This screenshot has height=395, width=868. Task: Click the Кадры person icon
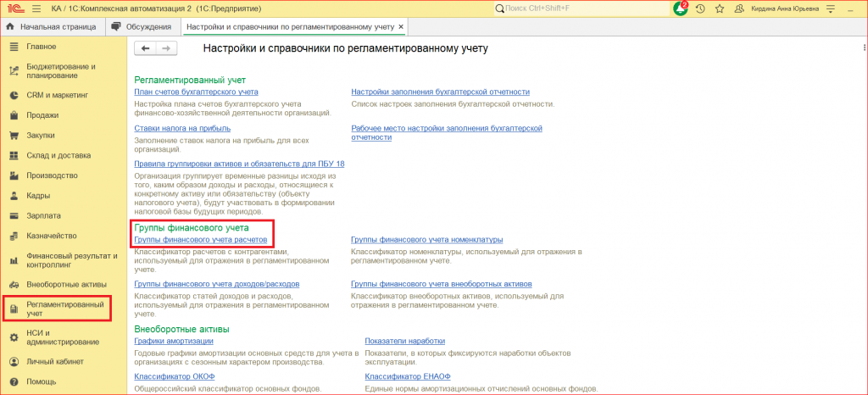click(15, 196)
